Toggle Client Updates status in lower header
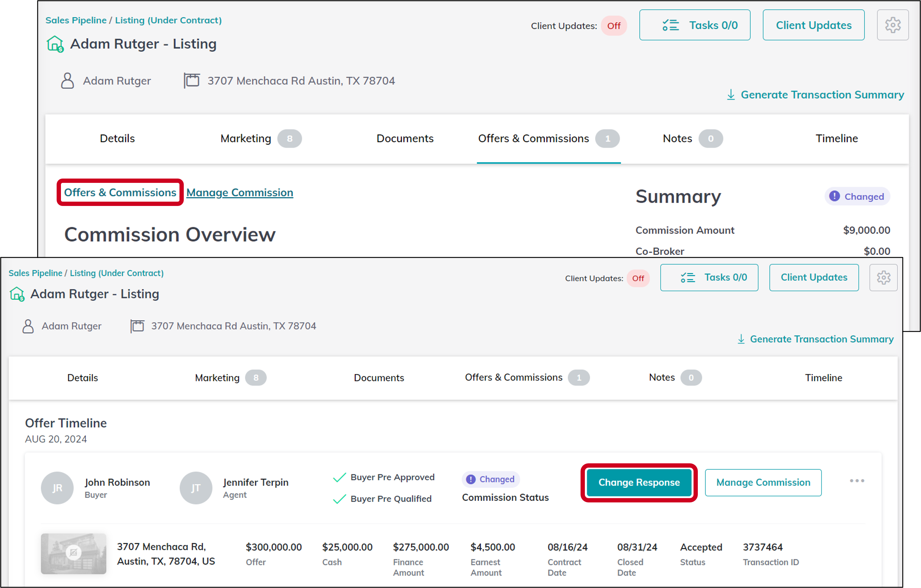The image size is (921, 588). (638, 279)
